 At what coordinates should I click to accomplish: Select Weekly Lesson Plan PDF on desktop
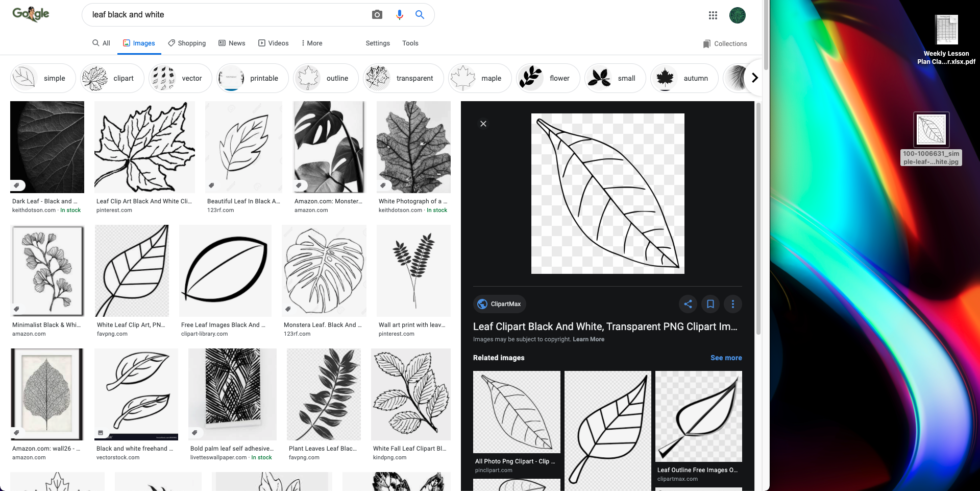click(x=946, y=39)
